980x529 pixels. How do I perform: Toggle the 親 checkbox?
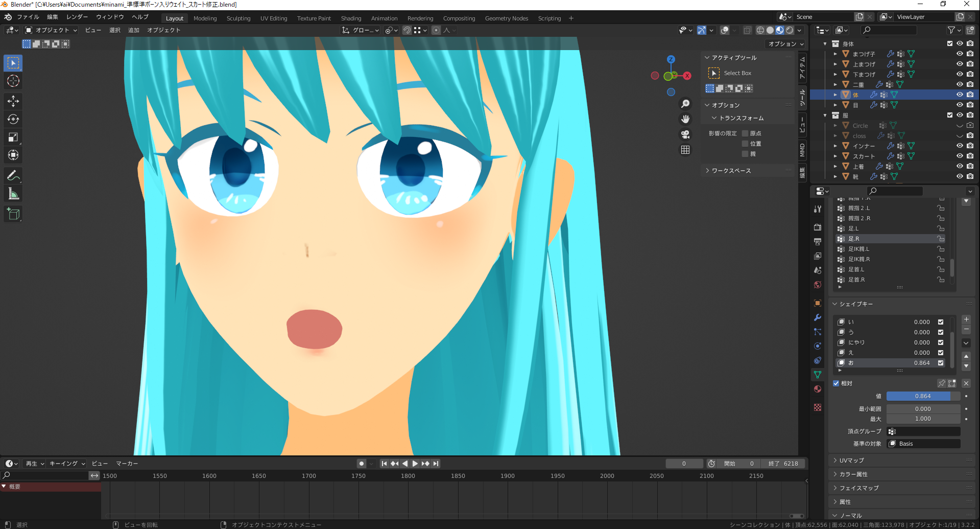(745, 154)
